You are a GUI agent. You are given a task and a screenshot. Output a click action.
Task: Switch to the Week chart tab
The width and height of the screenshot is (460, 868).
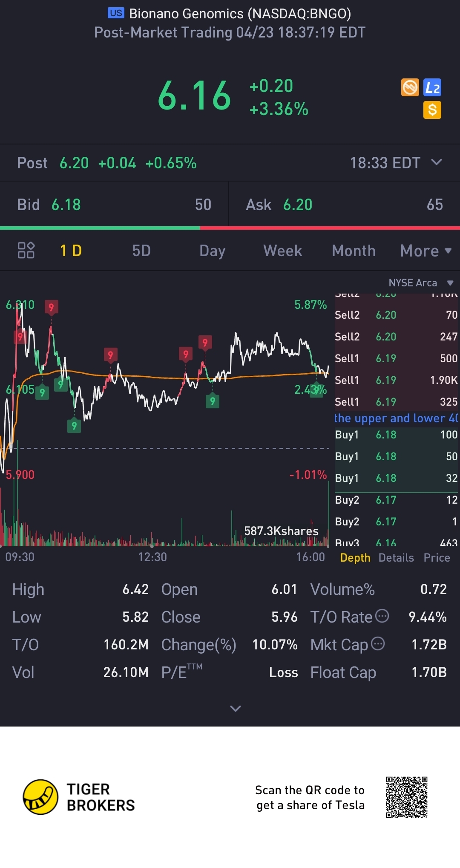point(282,251)
